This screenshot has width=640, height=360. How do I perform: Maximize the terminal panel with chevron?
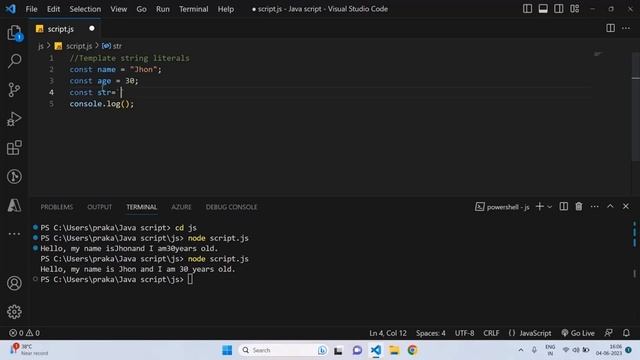pyautogui.click(x=610, y=207)
